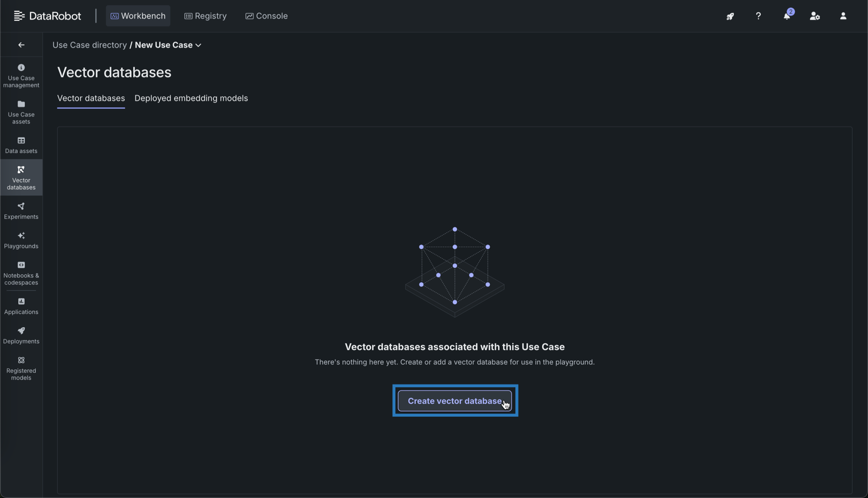Open the user profile menu
The width and height of the screenshot is (868, 498).
[x=843, y=16]
